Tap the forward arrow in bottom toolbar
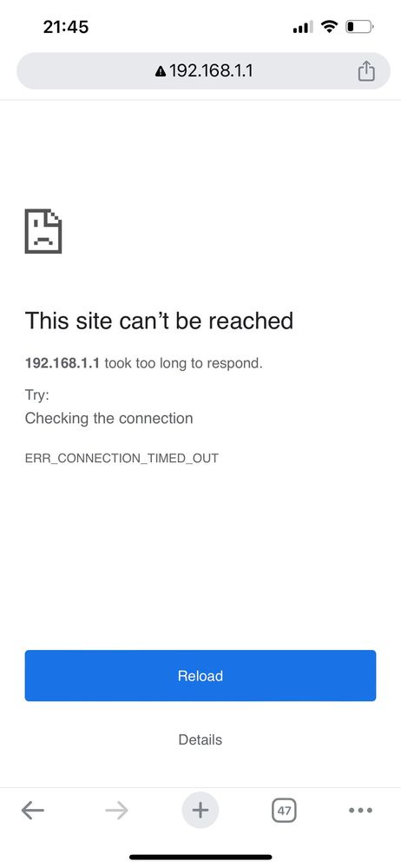The width and height of the screenshot is (401, 868). click(116, 811)
